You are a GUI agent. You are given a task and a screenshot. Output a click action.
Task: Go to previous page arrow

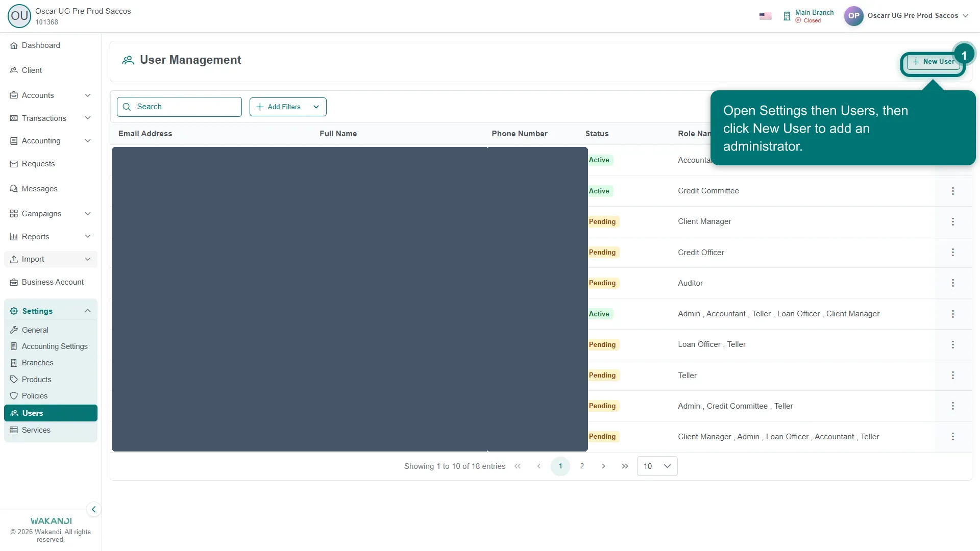(x=539, y=466)
